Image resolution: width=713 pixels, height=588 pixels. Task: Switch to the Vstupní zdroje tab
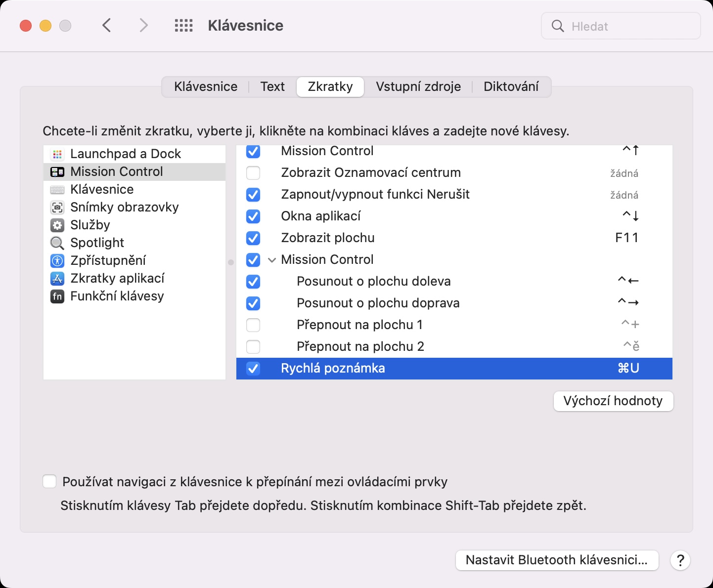(x=418, y=87)
